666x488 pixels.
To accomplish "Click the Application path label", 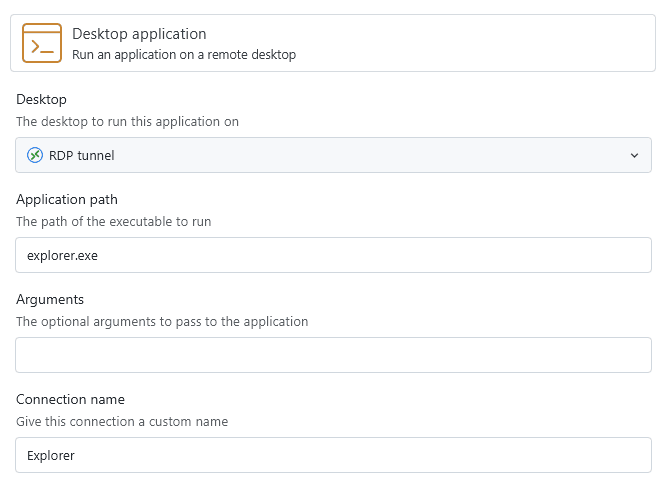I will click(x=67, y=200).
